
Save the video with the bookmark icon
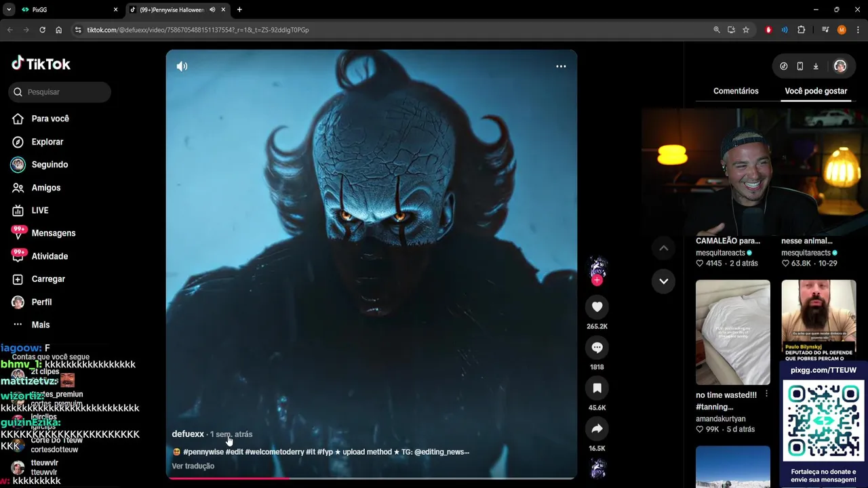597,388
